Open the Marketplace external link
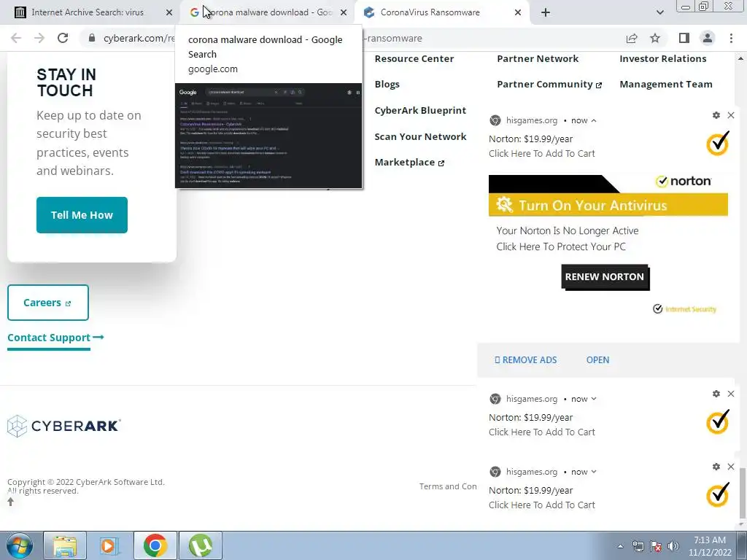 409,163
